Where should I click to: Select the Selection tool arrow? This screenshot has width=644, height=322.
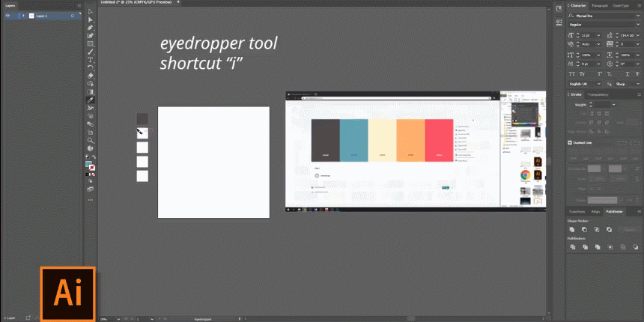(91, 11)
